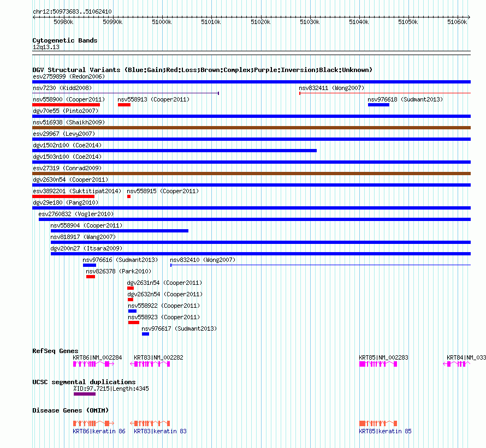Screen dimensions: 486x448
Task: Click the nsv558913 (Cooper2011) red bar
Action: (x=125, y=105)
